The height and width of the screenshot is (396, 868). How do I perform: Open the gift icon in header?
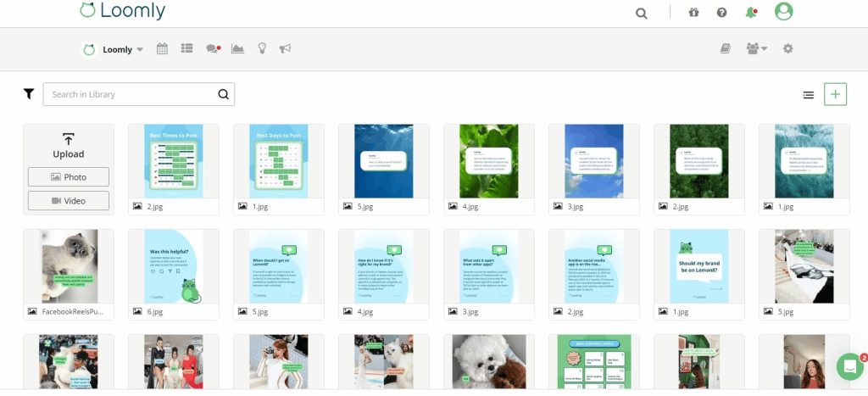693,12
